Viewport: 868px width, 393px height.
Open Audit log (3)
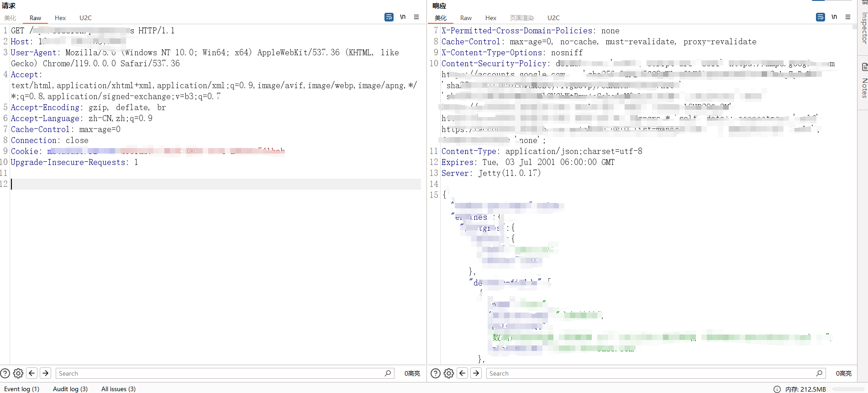tap(70, 389)
